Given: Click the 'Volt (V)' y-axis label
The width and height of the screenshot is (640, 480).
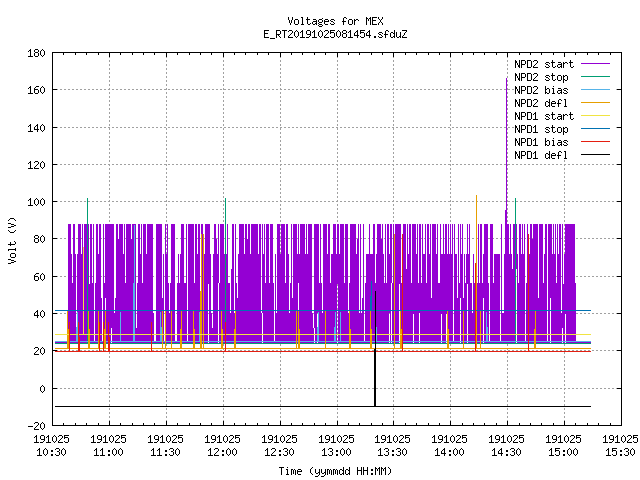Looking at the screenshot, I should [x=12, y=240].
